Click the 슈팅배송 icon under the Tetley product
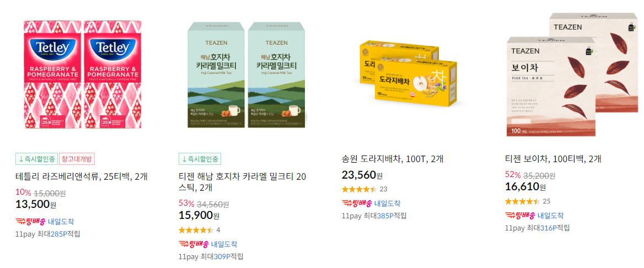 click(x=30, y=222)
